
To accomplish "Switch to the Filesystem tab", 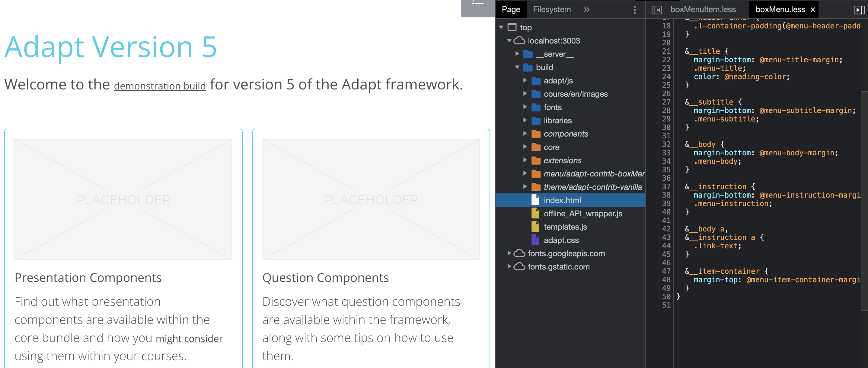I will 551,9.
